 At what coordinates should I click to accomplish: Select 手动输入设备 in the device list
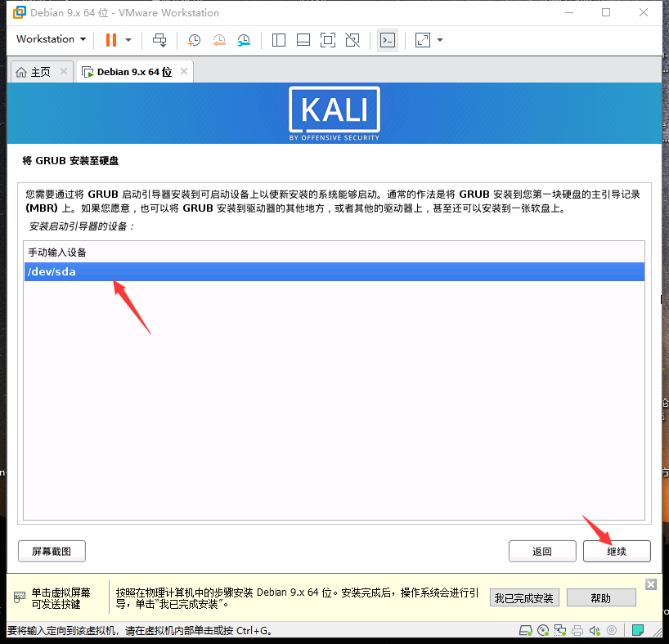[334, 253]
